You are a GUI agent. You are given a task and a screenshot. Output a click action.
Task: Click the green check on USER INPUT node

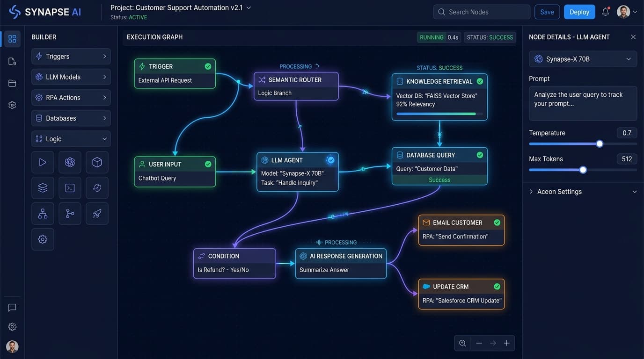click(x=208, y=164)
